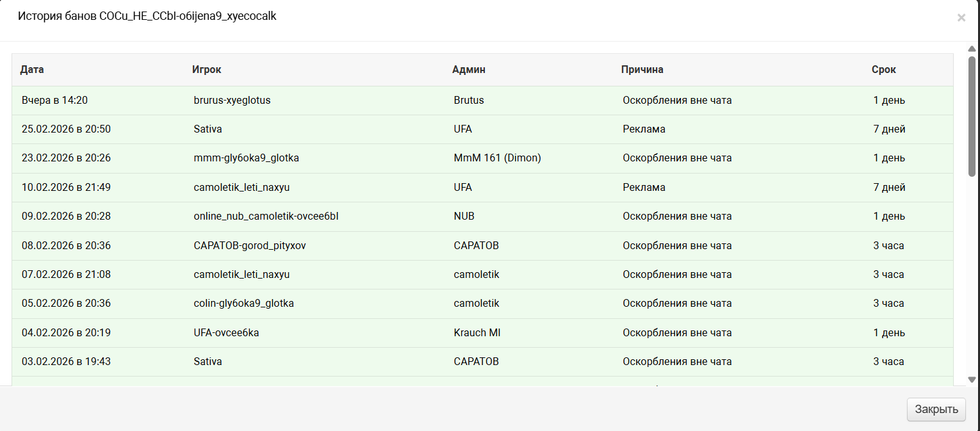Click the vertical scrollbar thumb
The image size is (980, 431).
[x=972, y=115]
